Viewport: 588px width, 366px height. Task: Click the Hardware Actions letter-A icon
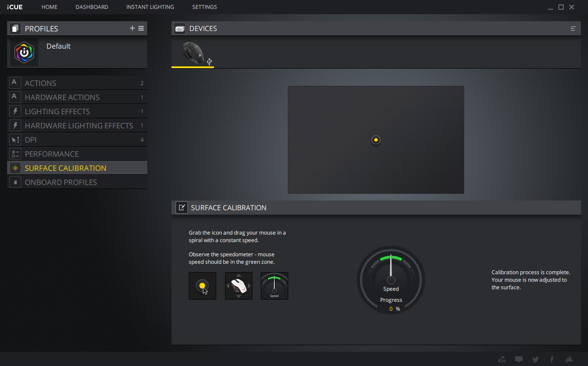15,97
